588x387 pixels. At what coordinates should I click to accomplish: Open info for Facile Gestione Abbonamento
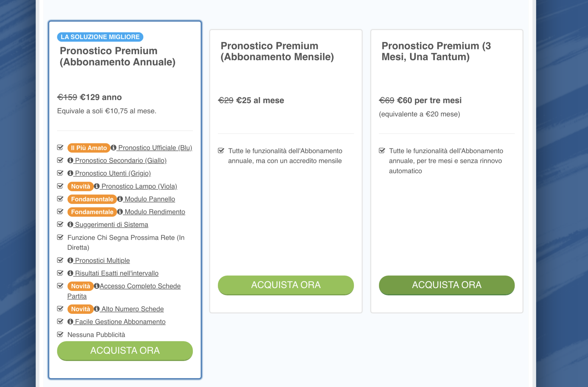71,322
